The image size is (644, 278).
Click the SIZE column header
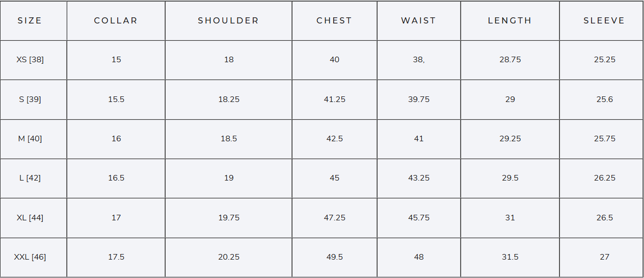(x=30, y=21)
